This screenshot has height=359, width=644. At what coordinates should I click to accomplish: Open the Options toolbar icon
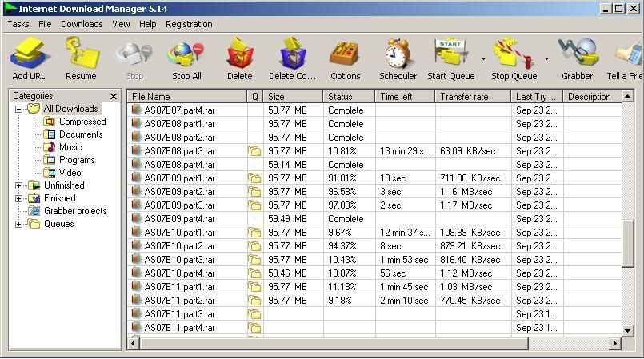click(345, 55)
